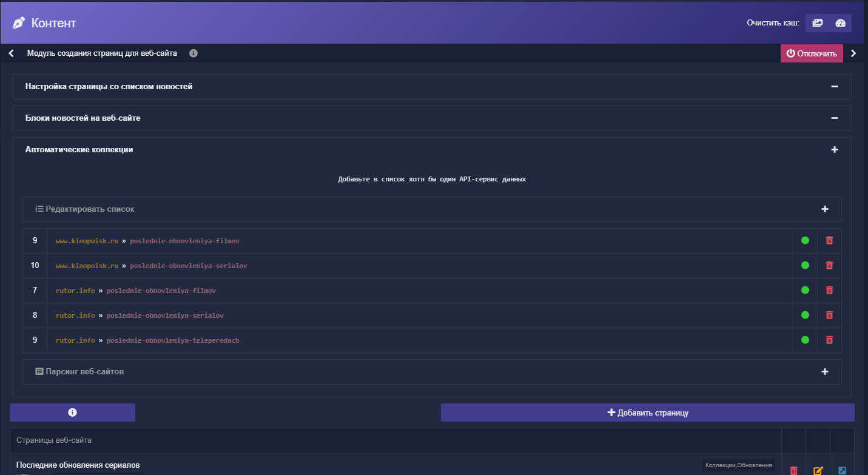The width and height of the screenshot is (868, 475).
Task: Clear the cache using the speedometer icon
Action: point(840,23)
